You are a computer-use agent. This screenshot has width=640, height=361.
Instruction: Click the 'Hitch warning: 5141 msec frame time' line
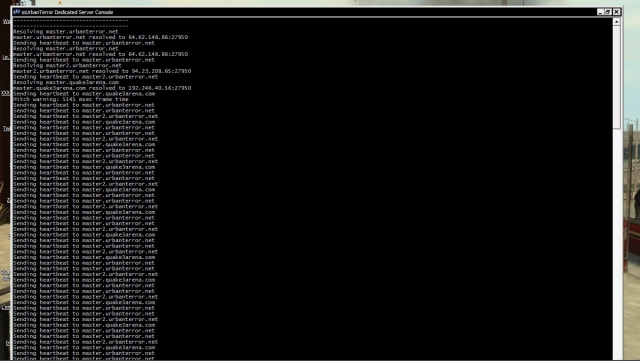pyautogui.click(x=71, y=99)
